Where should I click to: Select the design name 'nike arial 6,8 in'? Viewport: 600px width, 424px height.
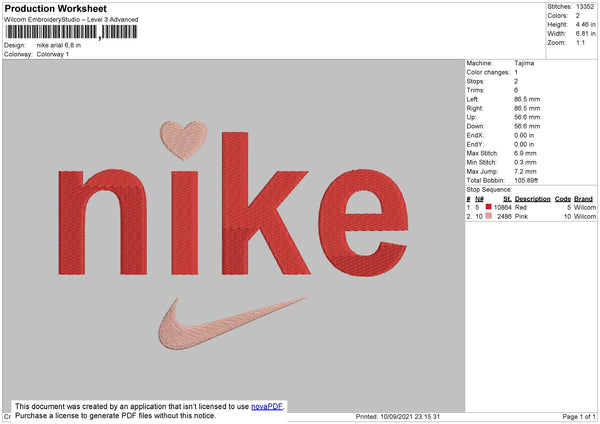59,45
